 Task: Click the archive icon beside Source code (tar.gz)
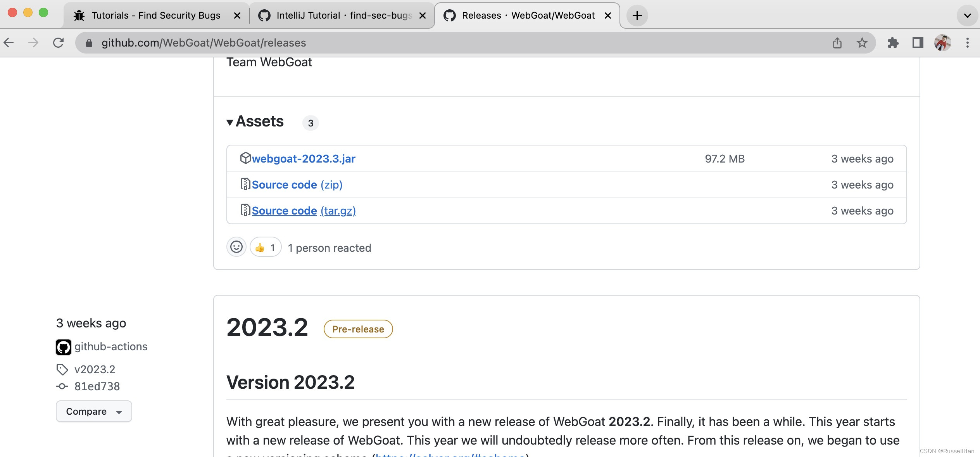click(245, 210)
